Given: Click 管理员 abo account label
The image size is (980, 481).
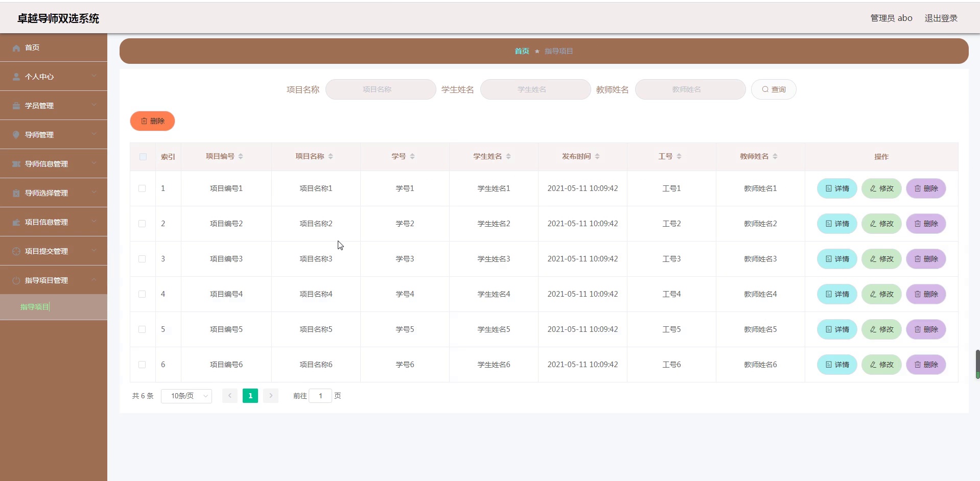Looking at the screenshot, I should coord(891,18).
